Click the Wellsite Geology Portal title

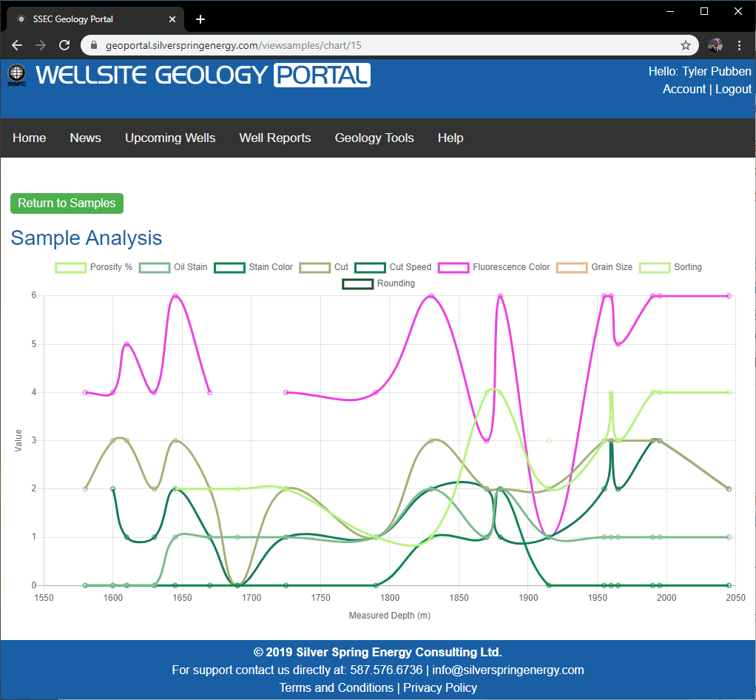[x=203, y=75]
